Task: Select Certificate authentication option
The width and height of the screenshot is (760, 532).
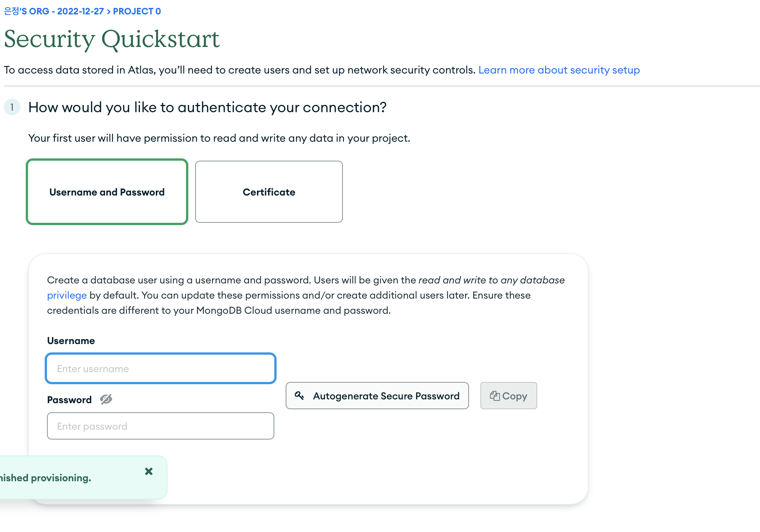Action: click(269, 192)
